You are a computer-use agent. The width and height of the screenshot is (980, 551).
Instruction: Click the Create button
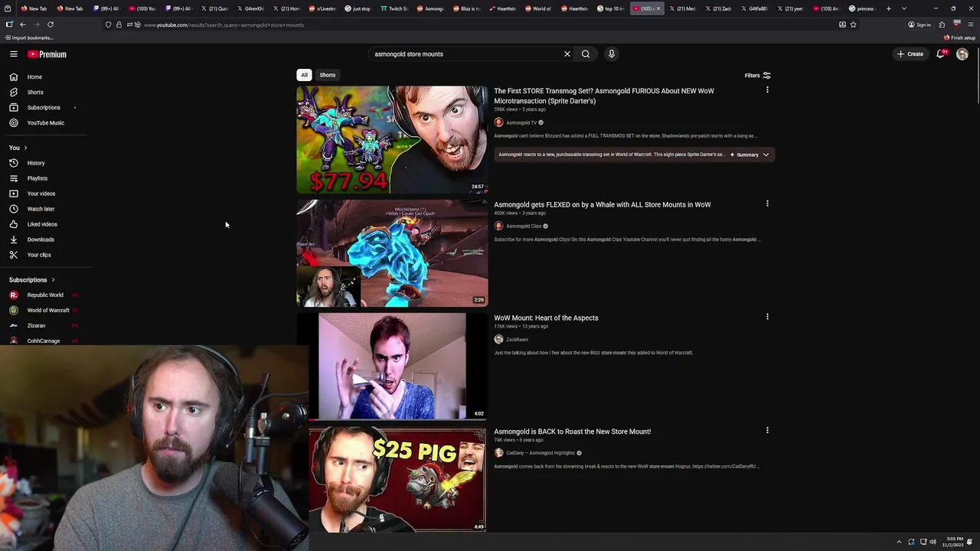pos(910,54)
